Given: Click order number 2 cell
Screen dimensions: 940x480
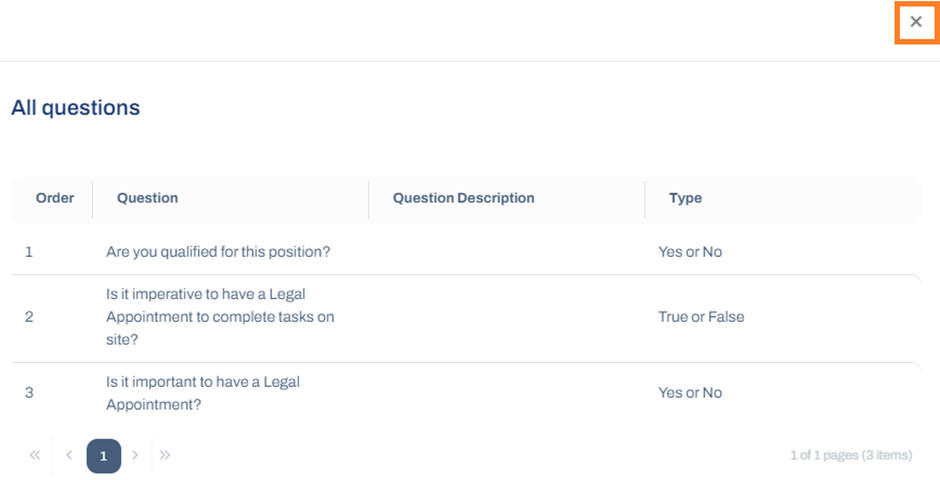Looking at the screenshot, I should point(29,317).
